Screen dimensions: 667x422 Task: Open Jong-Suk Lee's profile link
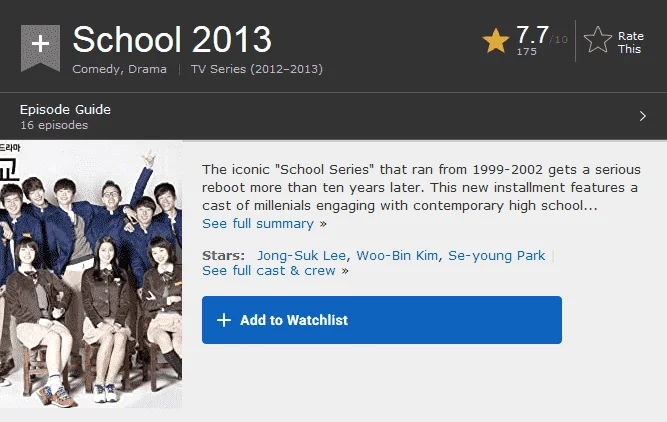click(301, 255)
